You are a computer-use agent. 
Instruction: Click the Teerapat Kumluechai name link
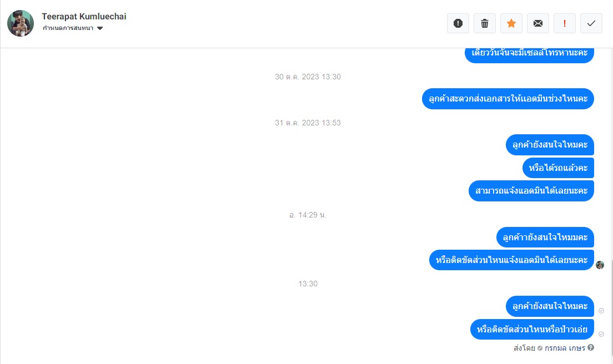pyautogui.click(x=84, y=17)
